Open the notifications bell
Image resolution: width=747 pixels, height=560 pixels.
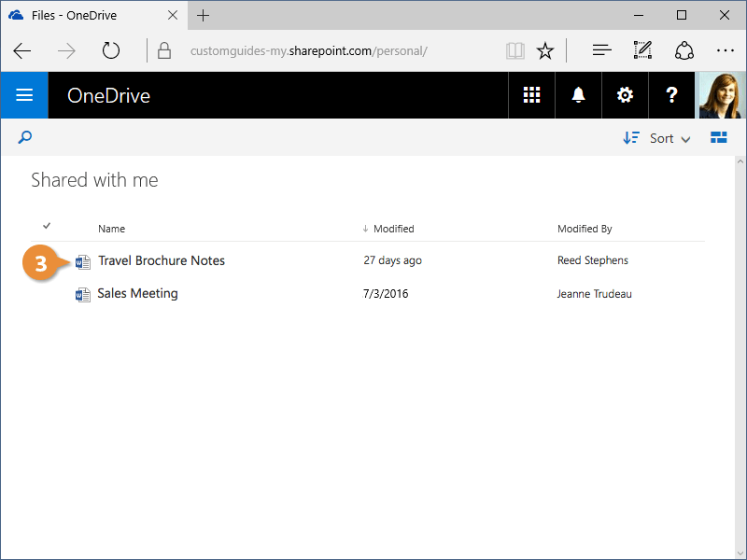click(x=578, y=95)
